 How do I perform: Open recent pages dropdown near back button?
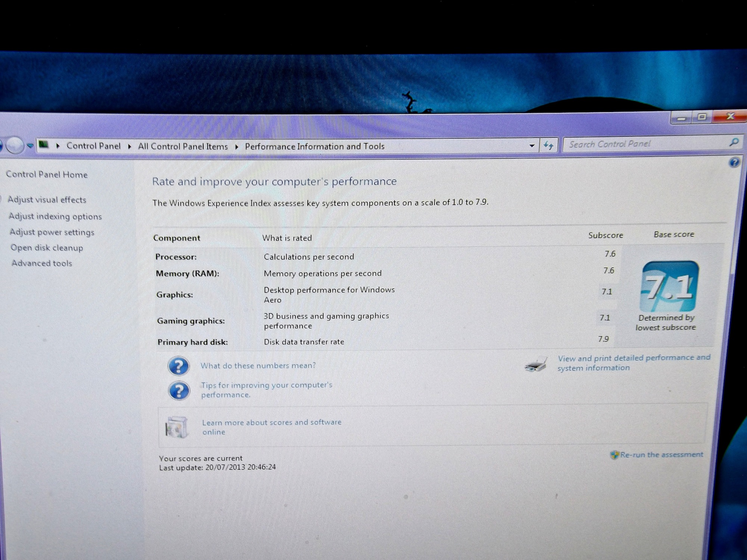coord(30,146)
